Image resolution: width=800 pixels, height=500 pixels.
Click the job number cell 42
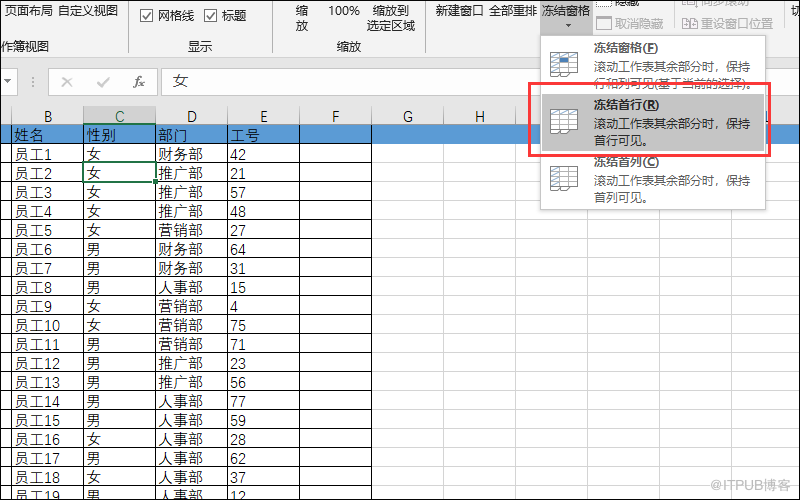(x=263, y=154)
